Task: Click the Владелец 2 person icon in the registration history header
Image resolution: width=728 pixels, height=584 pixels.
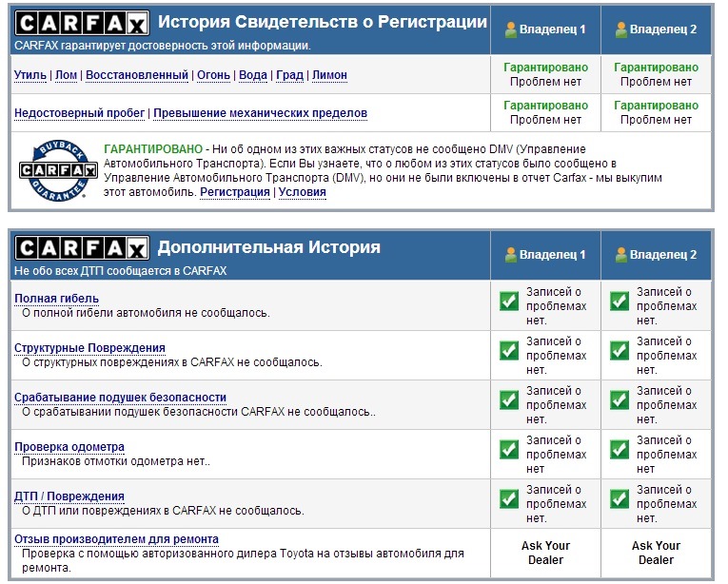Action: [x=621, y=29]
